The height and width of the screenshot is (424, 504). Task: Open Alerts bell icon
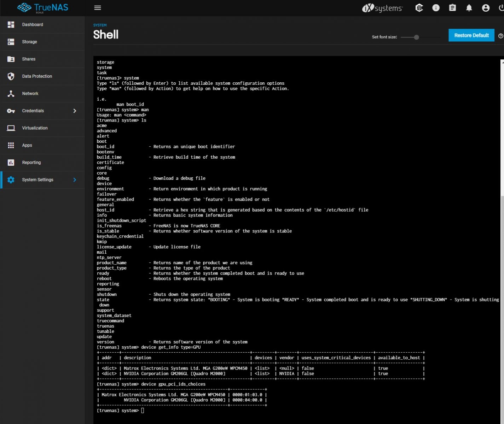tap(469, 8)
